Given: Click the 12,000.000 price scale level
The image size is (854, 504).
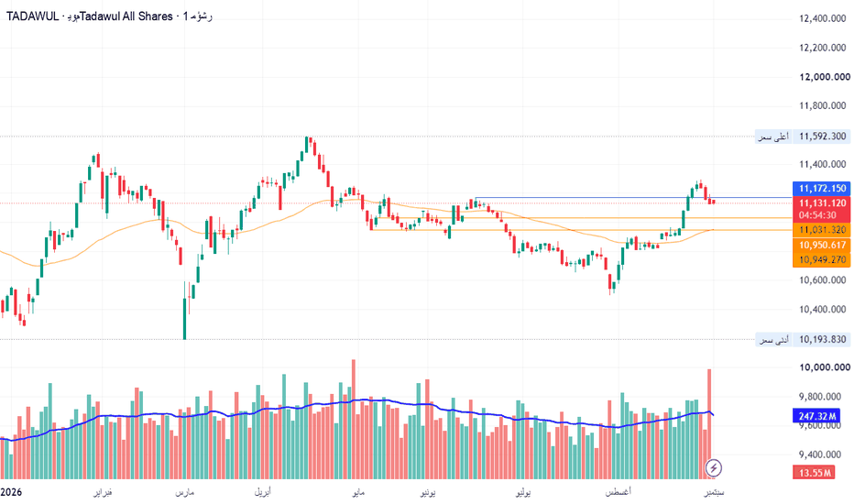Looking at the screenshot, I should (824, 77).
